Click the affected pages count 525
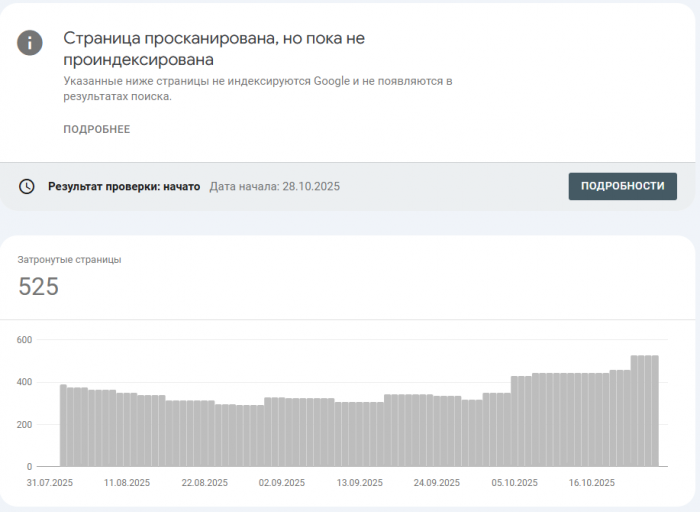This screenshot has height=512, width=700. (38, 286)
